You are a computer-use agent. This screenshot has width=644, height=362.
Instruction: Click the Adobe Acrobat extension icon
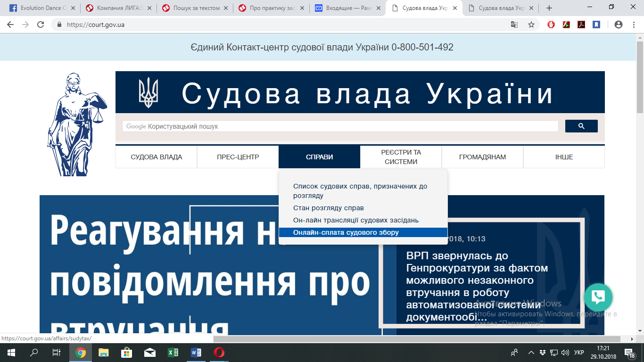click(581, 25)
